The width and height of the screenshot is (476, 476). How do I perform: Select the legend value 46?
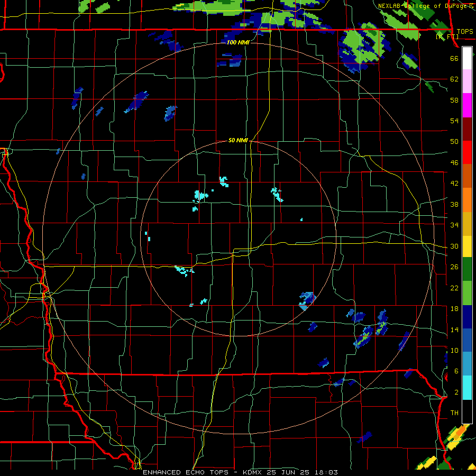point(454,162)
